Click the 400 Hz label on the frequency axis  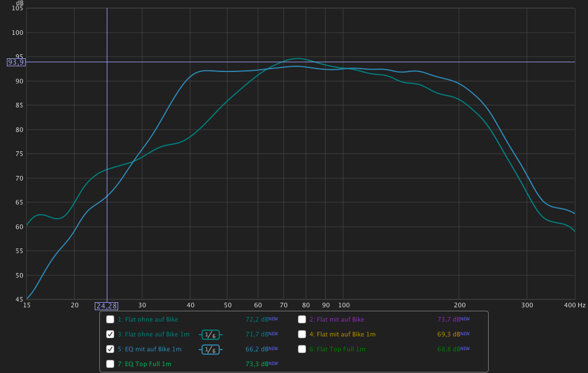[x=574, y=306]
